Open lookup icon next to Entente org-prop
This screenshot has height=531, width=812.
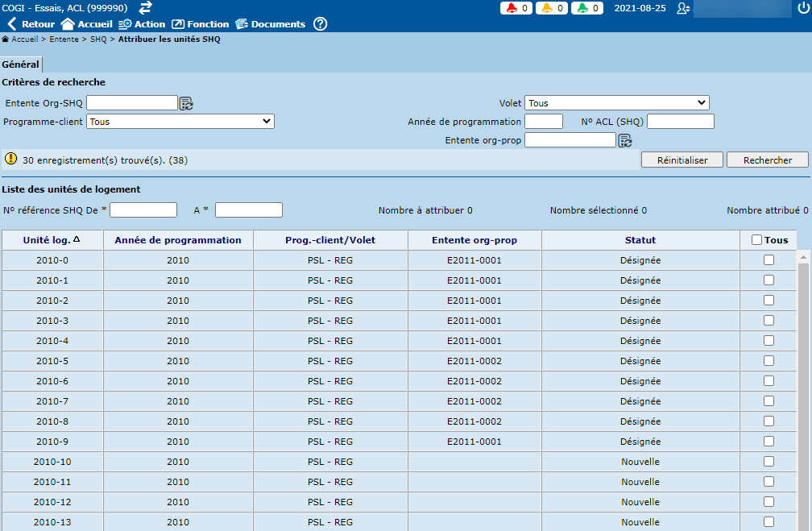point(624,141)
